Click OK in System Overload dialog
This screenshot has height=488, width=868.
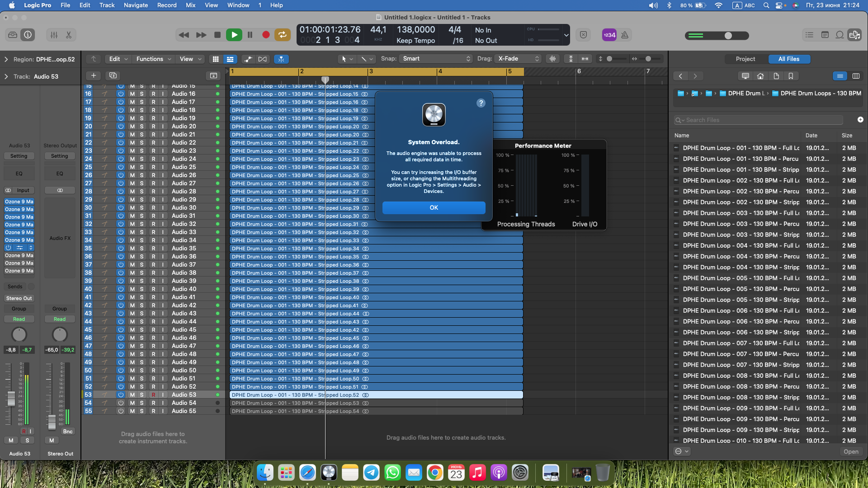pyautogui.click(x=434, y=207)
